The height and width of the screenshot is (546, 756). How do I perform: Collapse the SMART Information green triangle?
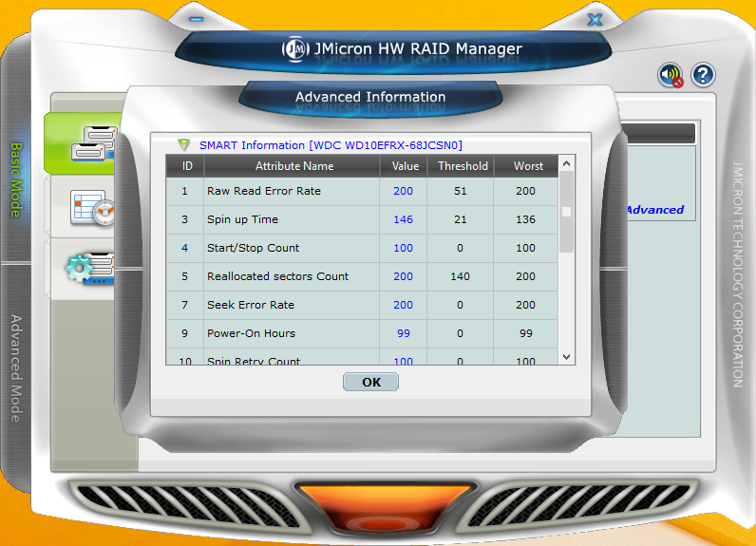click(x=183, y=143)
